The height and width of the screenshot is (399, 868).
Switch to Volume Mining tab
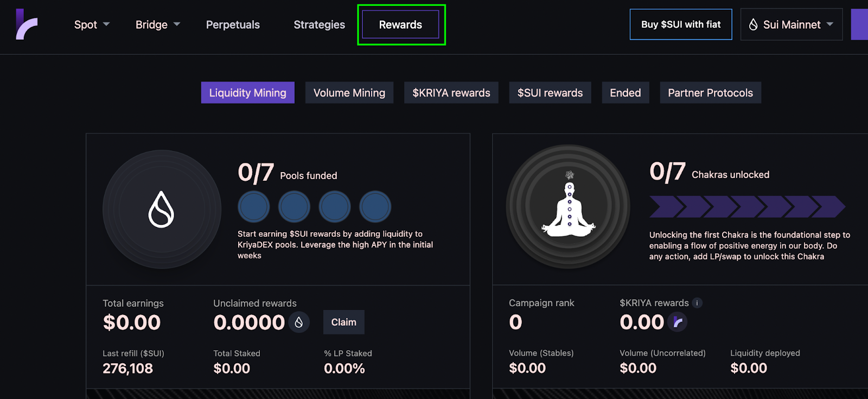(349, 93)
